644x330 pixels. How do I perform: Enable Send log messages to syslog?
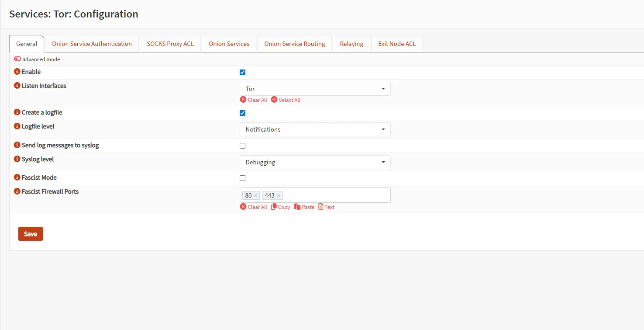243,146
